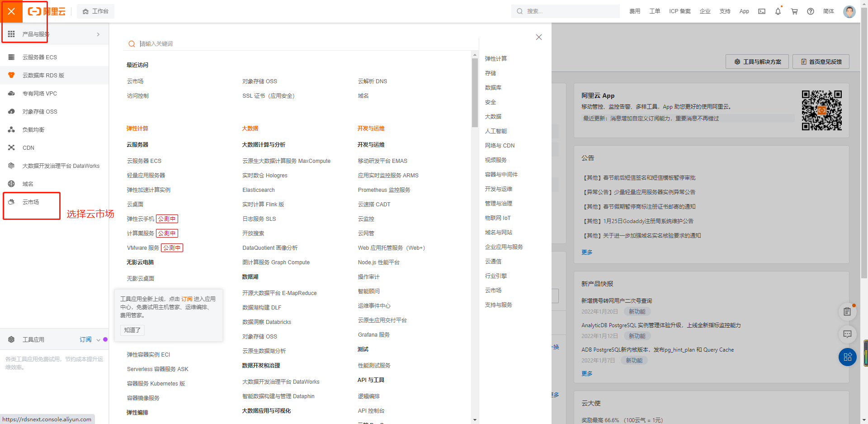868x424 pixels.
Task: Open Elasticsearch product link
Action: tap(259, 190)
